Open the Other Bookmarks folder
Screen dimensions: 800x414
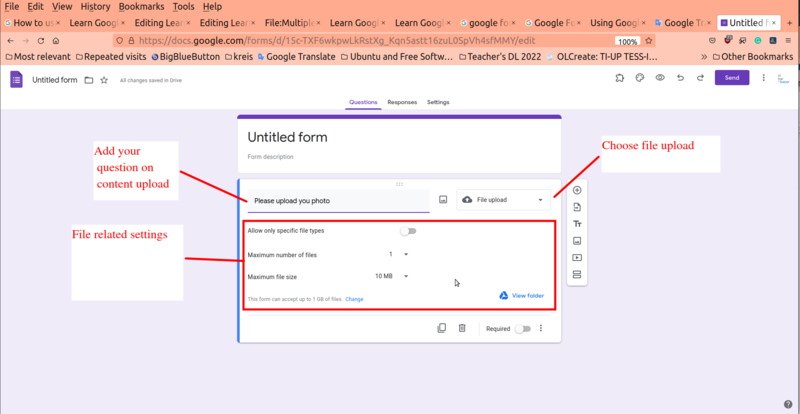pyautogui.click(x=753, y=57)
